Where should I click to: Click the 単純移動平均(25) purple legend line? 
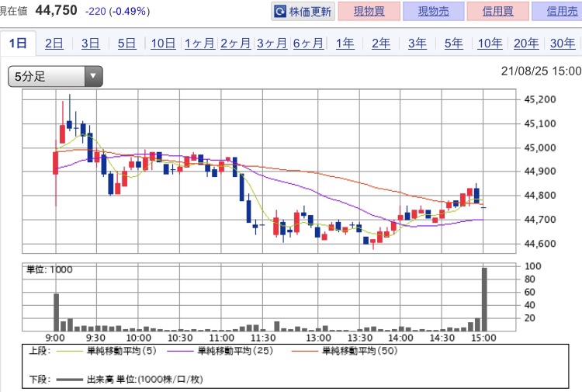coord(181,352)
